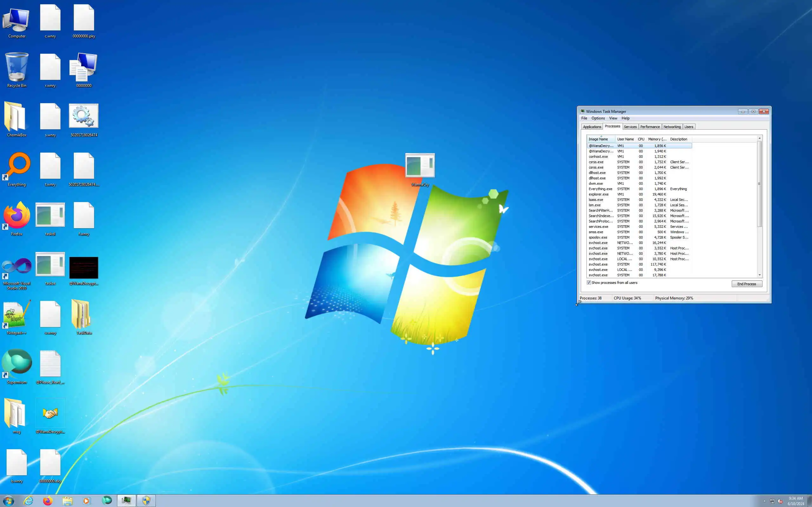812x507 pixels.
Task: Switch to the Performance tab
Action: click(650, 127)
